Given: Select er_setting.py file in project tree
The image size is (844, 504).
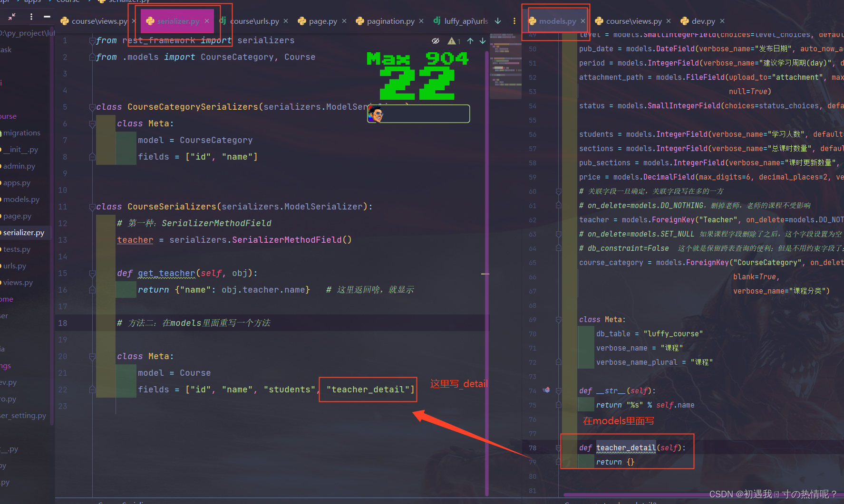Looking at the screenshot, I should coord(23,416).
